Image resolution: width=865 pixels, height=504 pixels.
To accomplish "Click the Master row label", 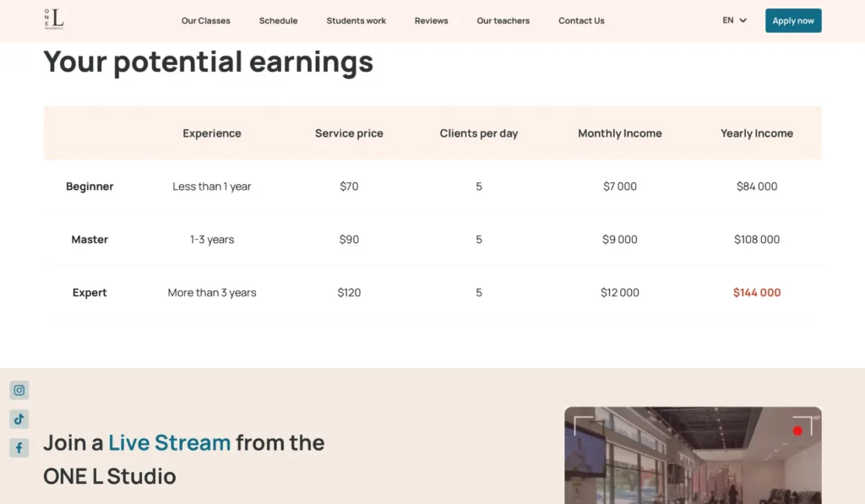I will point(90,240).
